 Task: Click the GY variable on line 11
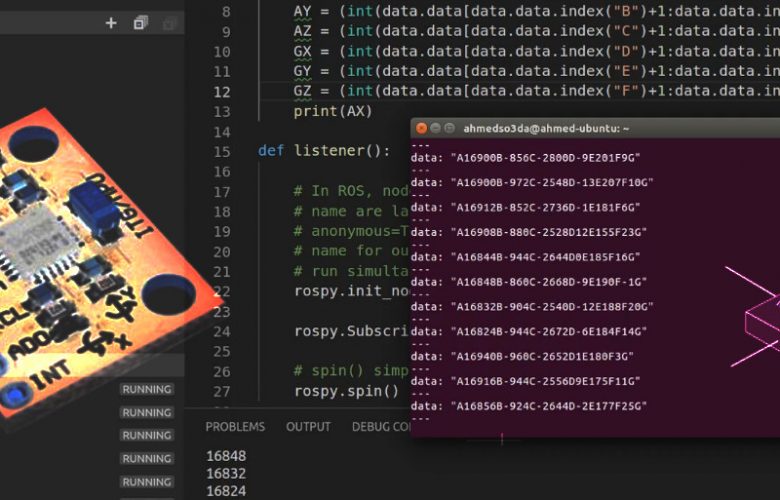coord(302,71)
